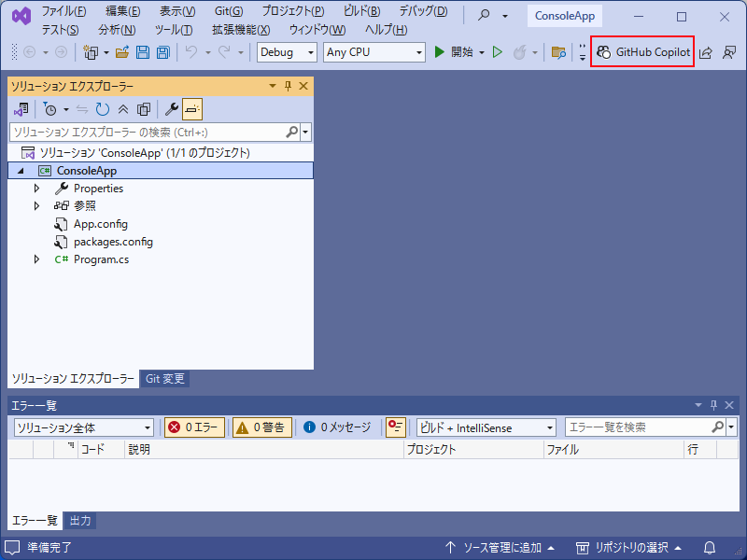The width and height of the screenshot is (747, 560).
Task: Click the 説明 column header
Action: [x=264, y=450]
